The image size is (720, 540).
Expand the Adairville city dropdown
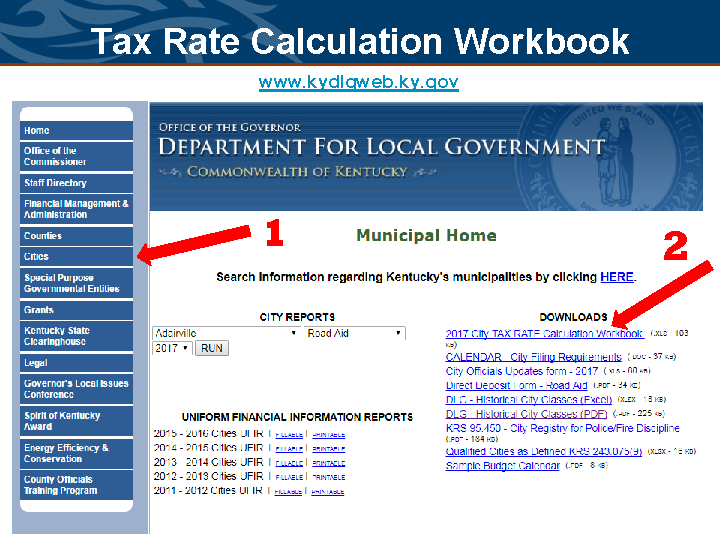[x=225, y=333]
